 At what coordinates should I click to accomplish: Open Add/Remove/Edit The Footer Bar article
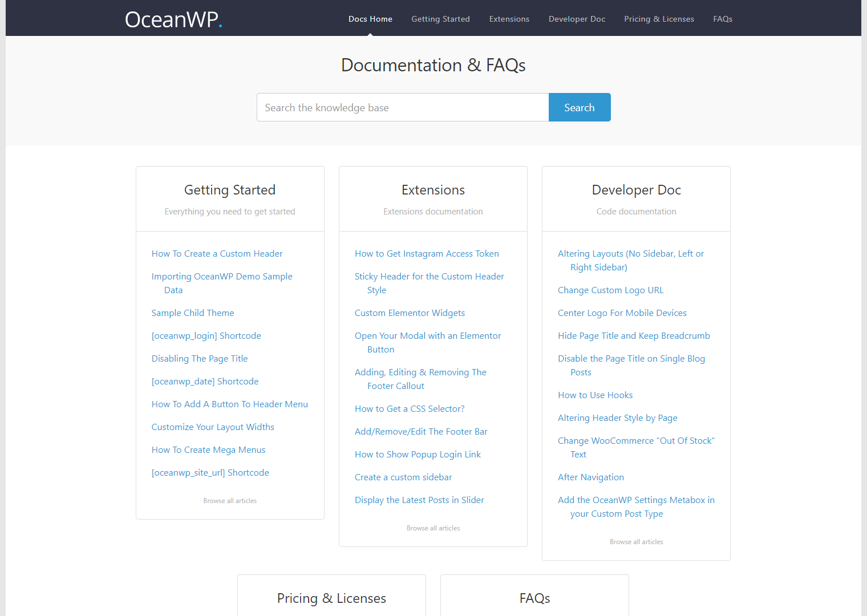point(421,432)
